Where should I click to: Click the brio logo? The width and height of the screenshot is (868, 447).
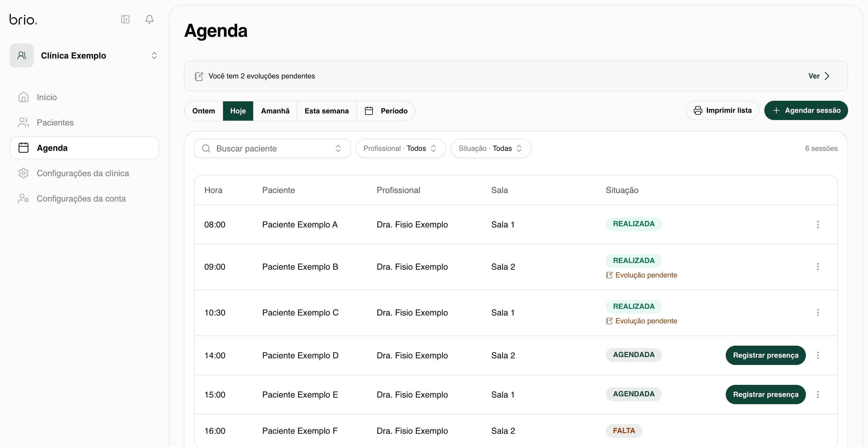(23, 20)
